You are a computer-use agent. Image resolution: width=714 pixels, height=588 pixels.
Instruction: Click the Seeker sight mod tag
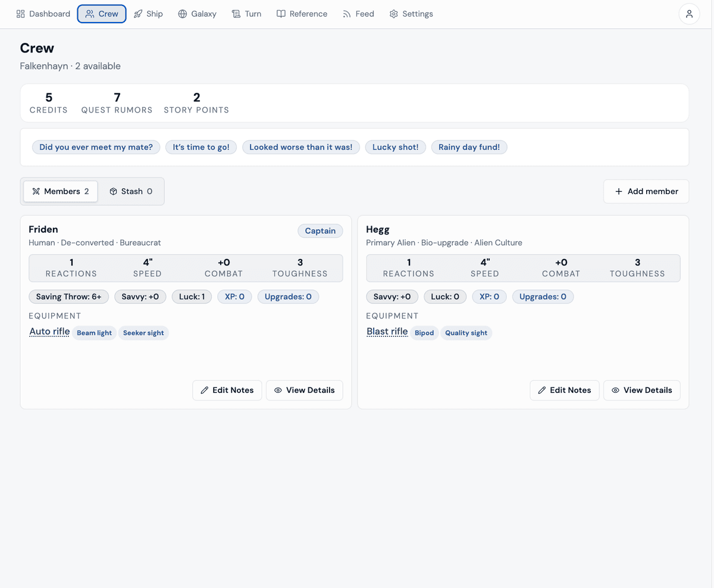pos(143,333)
